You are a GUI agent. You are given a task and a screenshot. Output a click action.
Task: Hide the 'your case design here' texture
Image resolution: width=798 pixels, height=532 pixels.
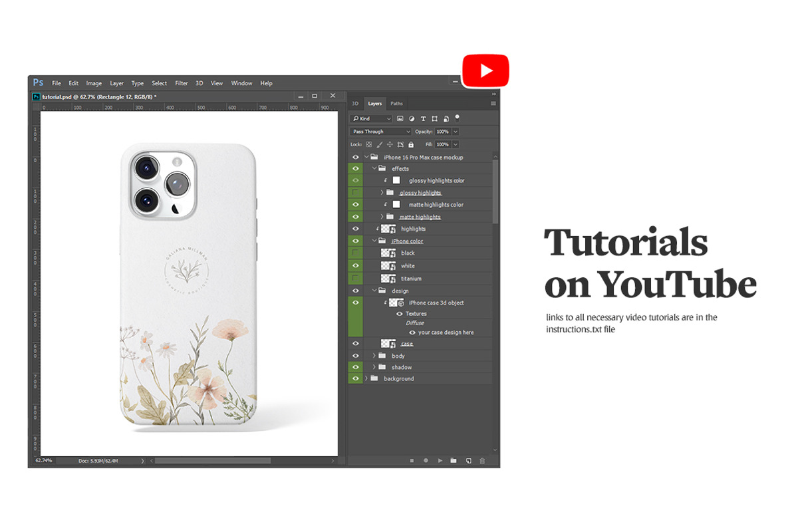(x=412, y=332)
